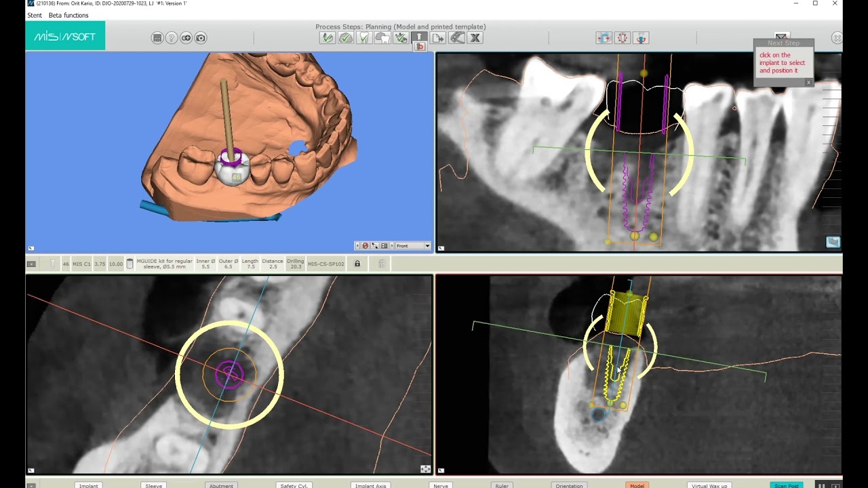Toggle the implant lock icon
The width and height of the screenshot is (868, 488).
(357, 264)
